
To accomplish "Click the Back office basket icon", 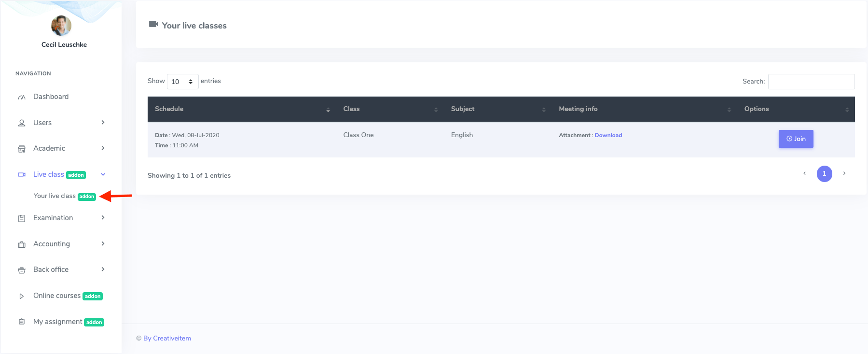I will pyautogui.click(x=22, y=270).
